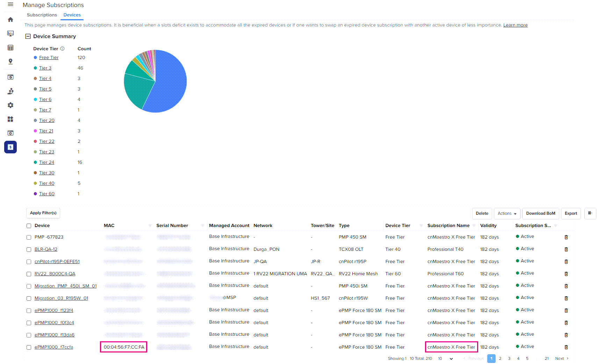Open the map location pin sidebar icon
Image resolution: width=597 pixels, height=364 pixels.
10,61
